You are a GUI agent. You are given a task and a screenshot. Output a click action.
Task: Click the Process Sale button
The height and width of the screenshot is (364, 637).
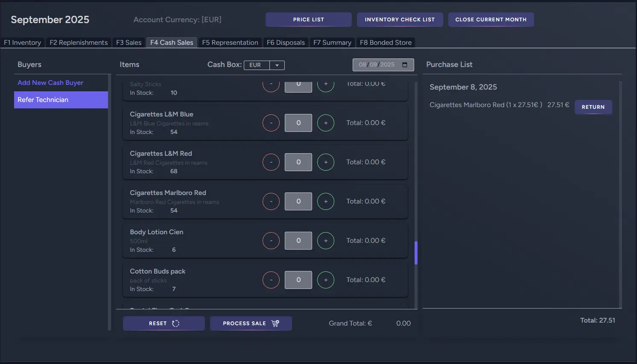pos(251,323)
